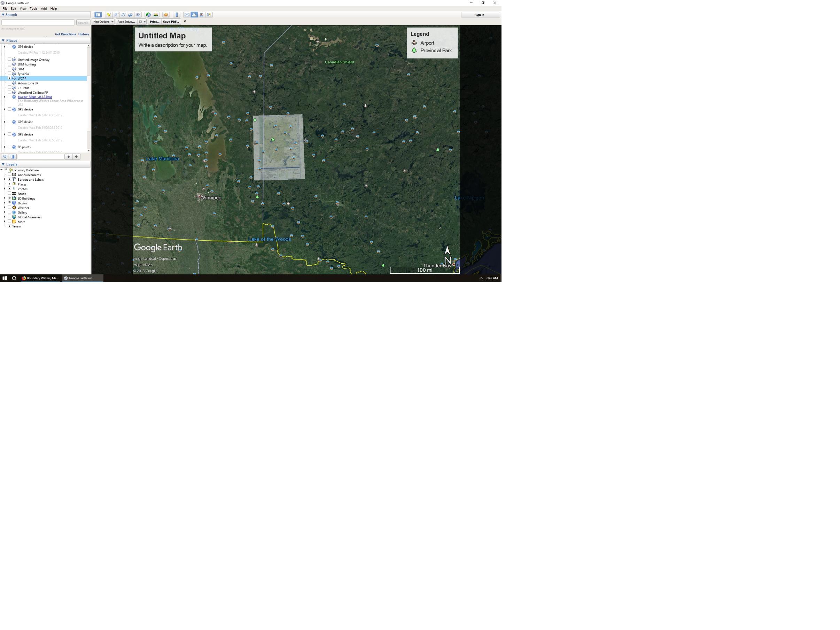Open the Add menu
840x630 pixels.
click(44, 8)
